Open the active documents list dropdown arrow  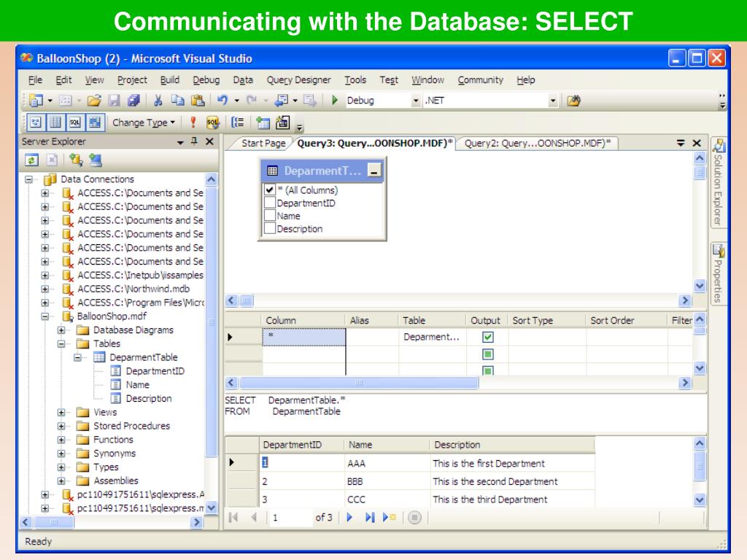coord(681,143)
